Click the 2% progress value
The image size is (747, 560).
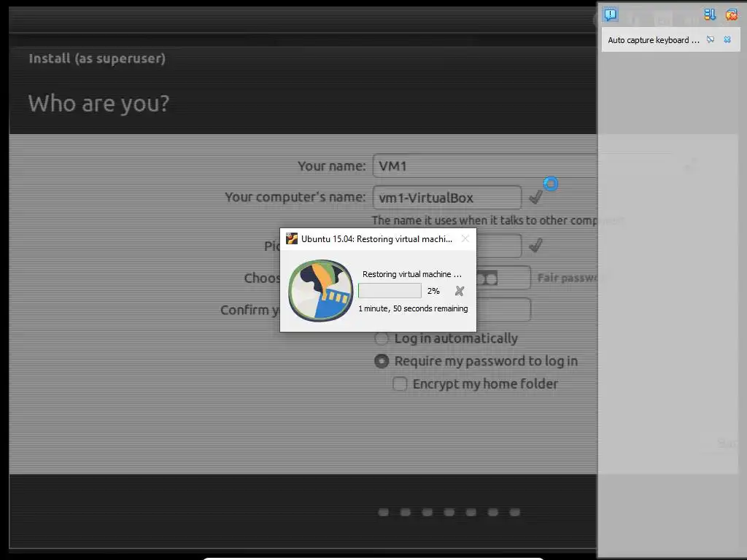point(433,290)
